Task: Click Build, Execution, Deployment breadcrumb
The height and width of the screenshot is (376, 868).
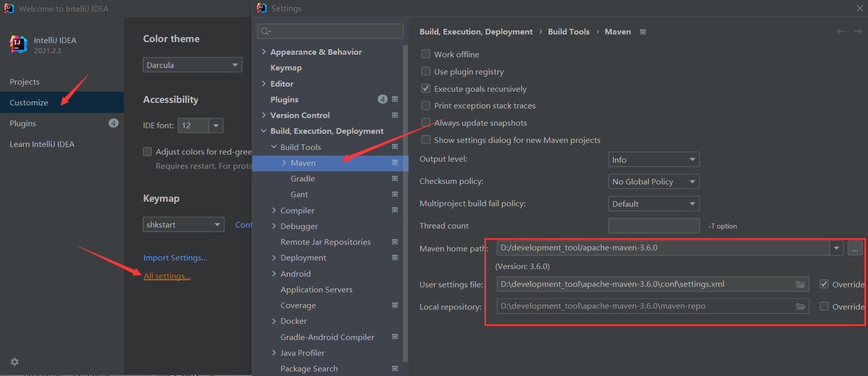Action: pos(476,31)
